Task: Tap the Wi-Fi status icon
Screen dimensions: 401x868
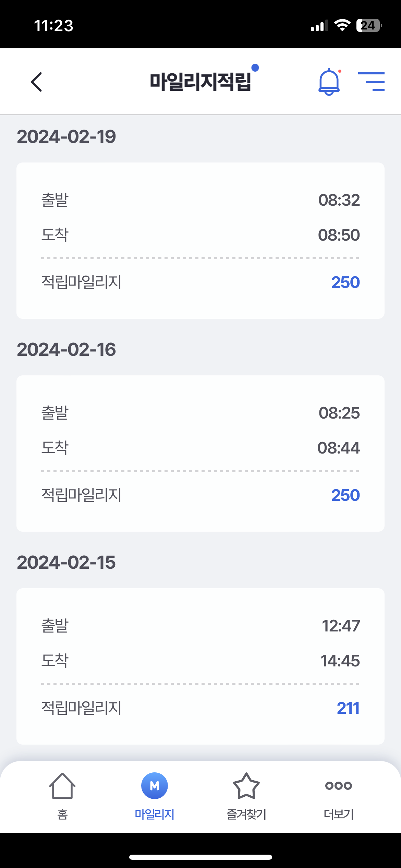Action: pos(342,26)
